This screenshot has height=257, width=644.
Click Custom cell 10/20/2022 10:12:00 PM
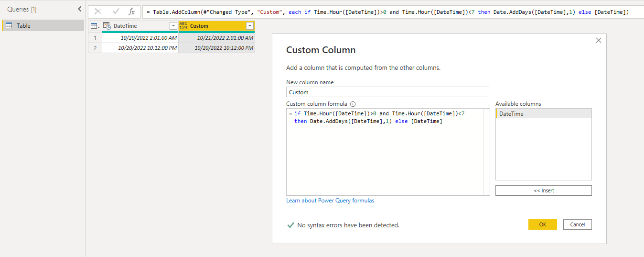click(x=216, y=48)
